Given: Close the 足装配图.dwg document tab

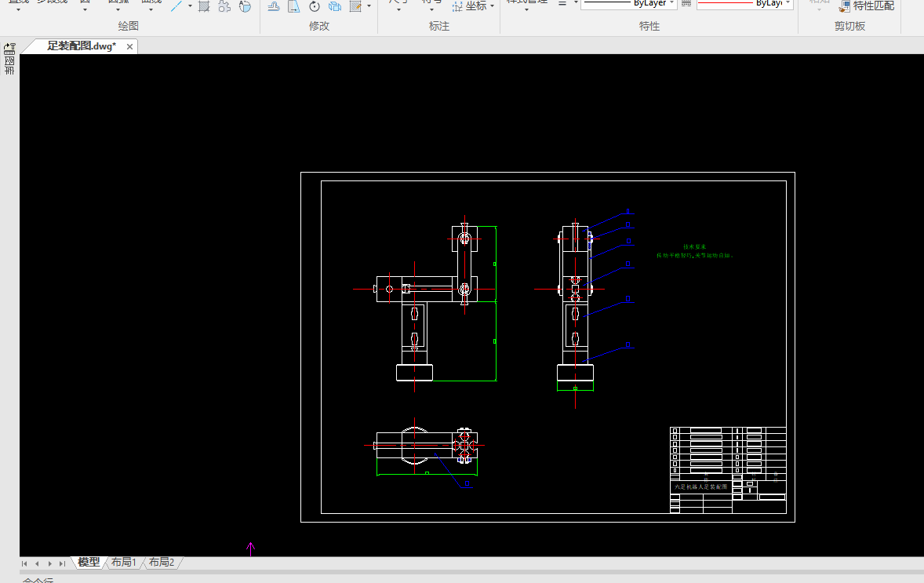Looking at the screenshot, I should pyautogui.click(x=130, y=46).
